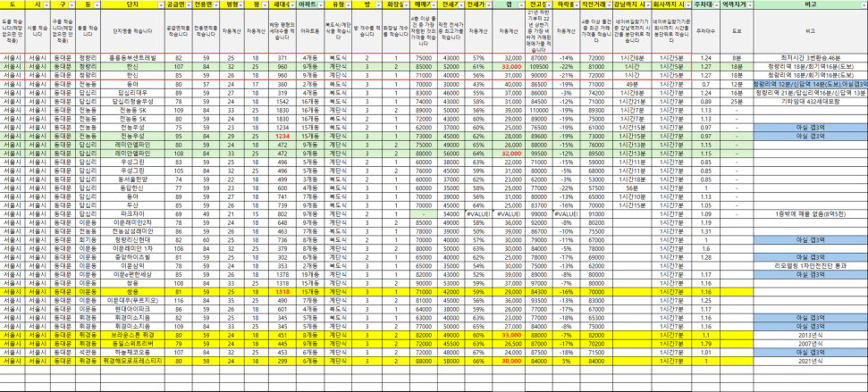Image resolution: width=868 pixels, height=392 pixels.
Task: Select the 2021년식 remark cell
Action: 811,361
